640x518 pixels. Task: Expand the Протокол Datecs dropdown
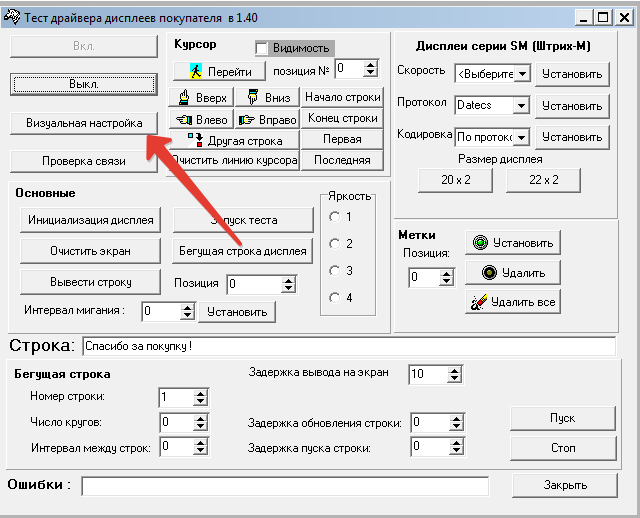pyautogui.click(x=521, y=105)
